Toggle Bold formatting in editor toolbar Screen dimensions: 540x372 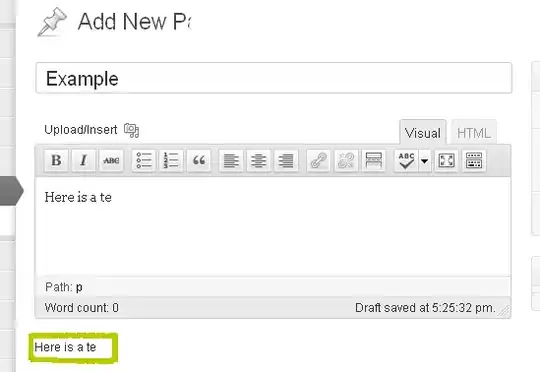(56, 160)
